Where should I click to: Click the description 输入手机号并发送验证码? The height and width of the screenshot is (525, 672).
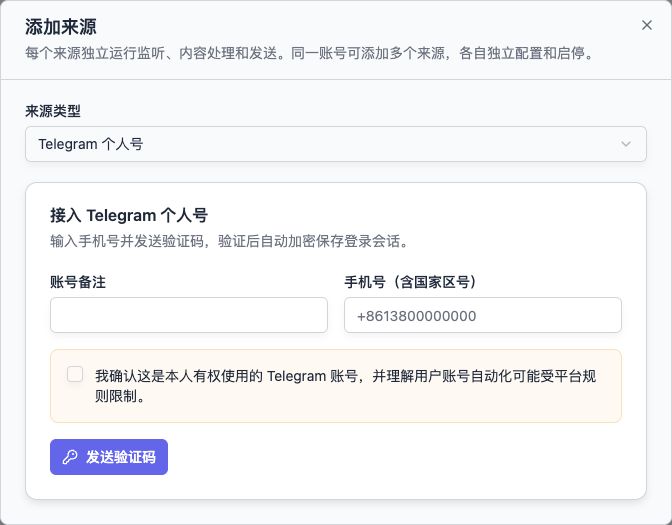(127, 241)
